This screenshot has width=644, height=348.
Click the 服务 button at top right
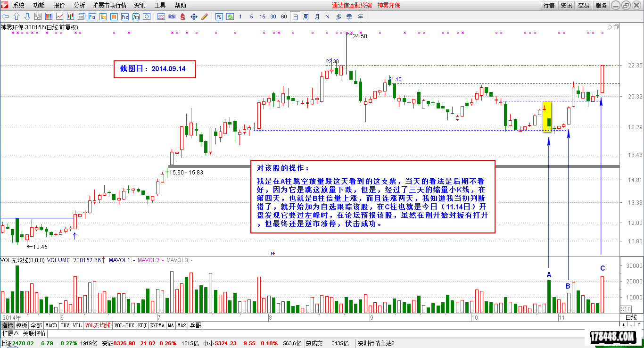[x=601, y=6]
